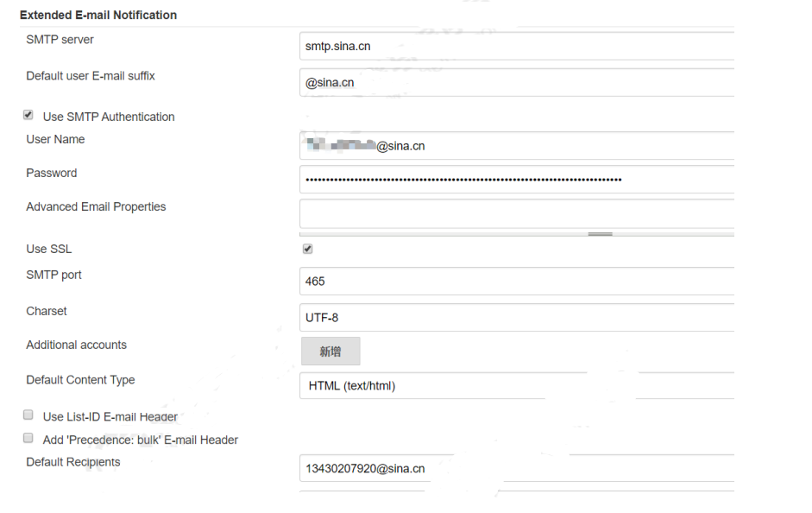Viewport: 812px width, 513px height.
Task: Enable Add 'Precedence: bulk' E-mail Header
Action: 28,439
